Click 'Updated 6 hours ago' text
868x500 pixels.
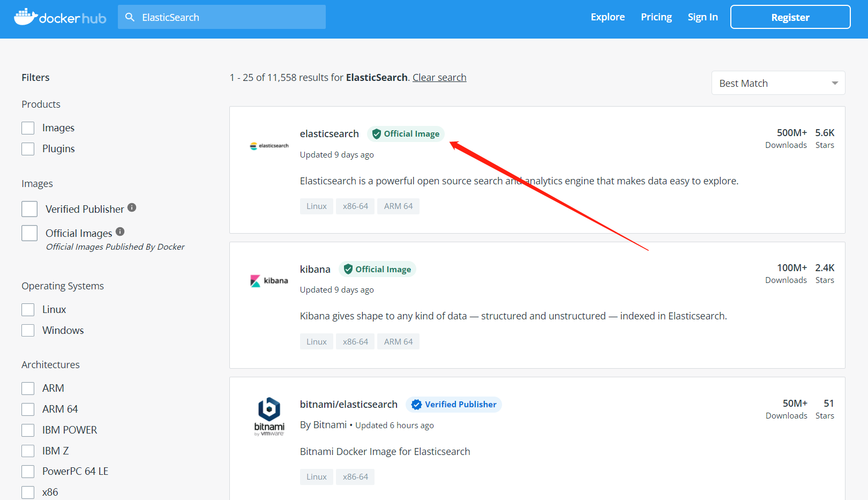[x=394, y=426]
